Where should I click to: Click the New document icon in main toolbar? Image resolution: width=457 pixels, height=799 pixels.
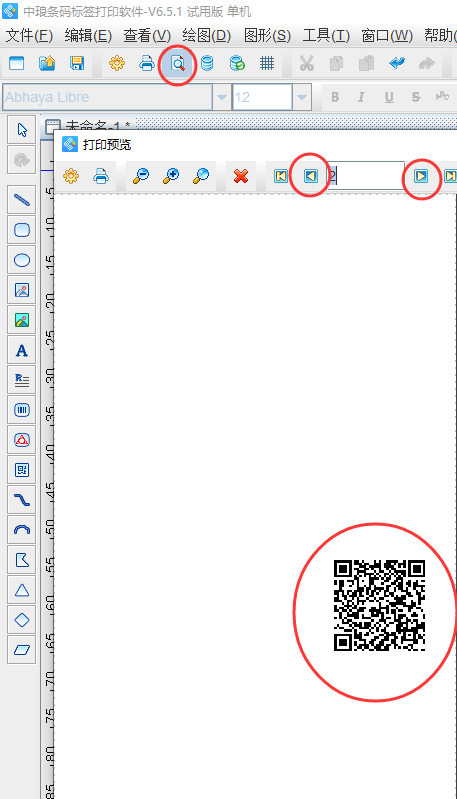click(x=17, y=64)
